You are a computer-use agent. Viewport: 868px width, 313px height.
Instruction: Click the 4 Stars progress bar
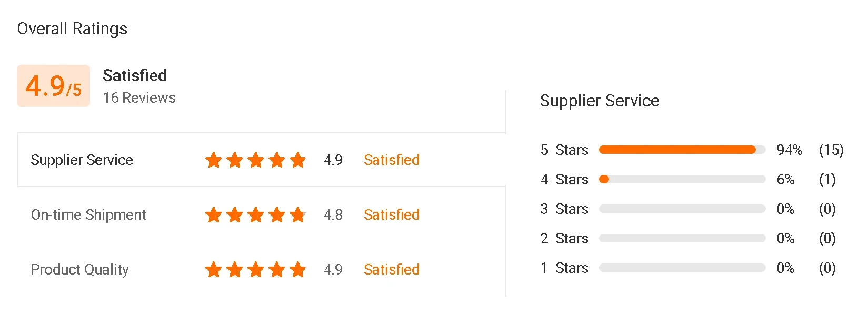click(682, 179)
